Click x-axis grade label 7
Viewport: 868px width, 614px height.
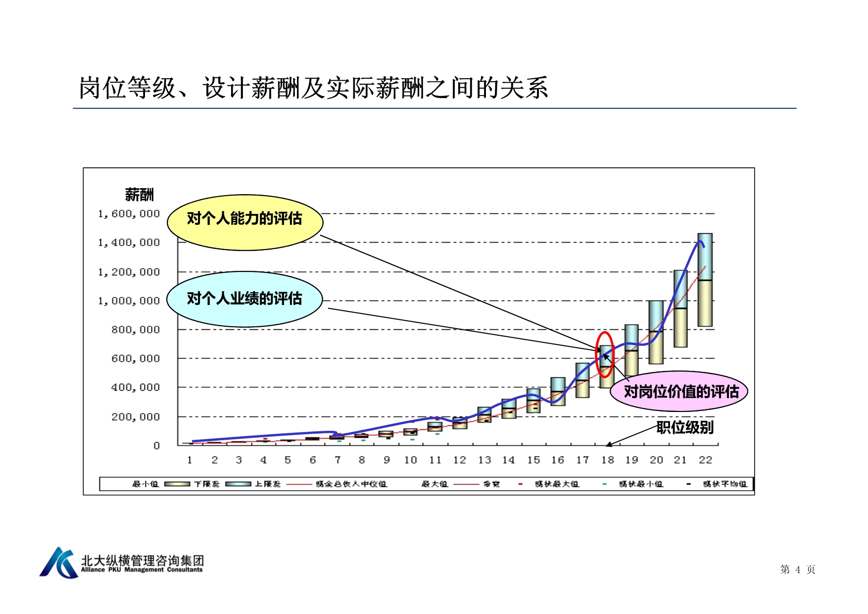338,460
